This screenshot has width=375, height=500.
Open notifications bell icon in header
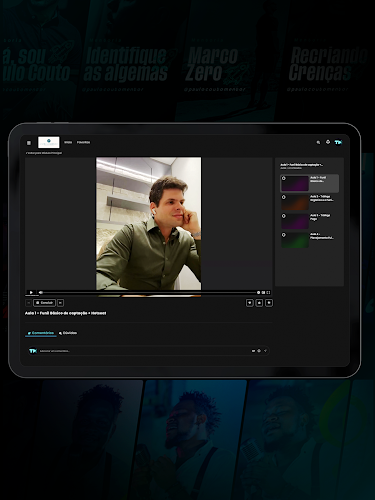328,142
